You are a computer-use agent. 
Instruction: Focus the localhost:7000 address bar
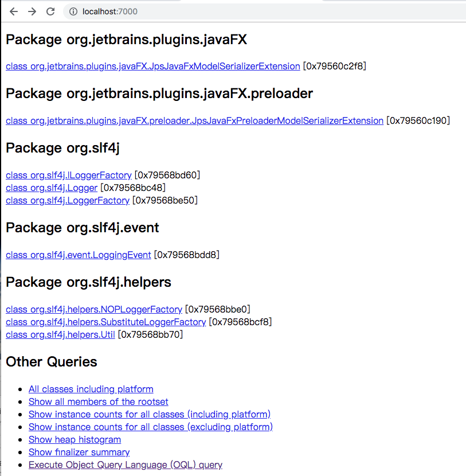click(264, 11)
